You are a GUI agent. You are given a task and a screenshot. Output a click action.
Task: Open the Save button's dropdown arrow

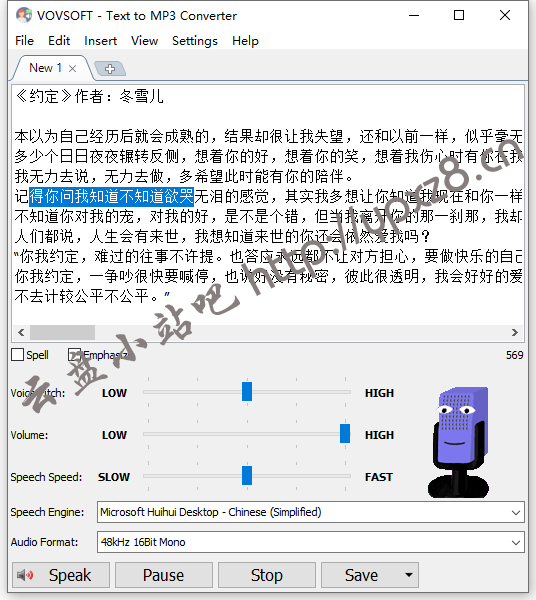[409, 575]
